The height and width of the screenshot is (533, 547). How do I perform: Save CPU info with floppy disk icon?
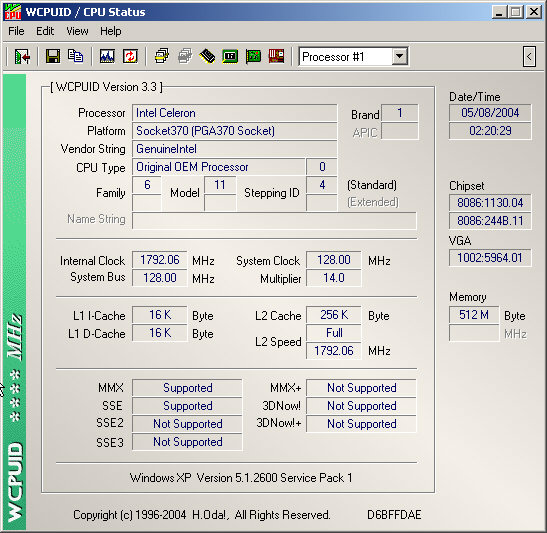click(x=53, y=56)
